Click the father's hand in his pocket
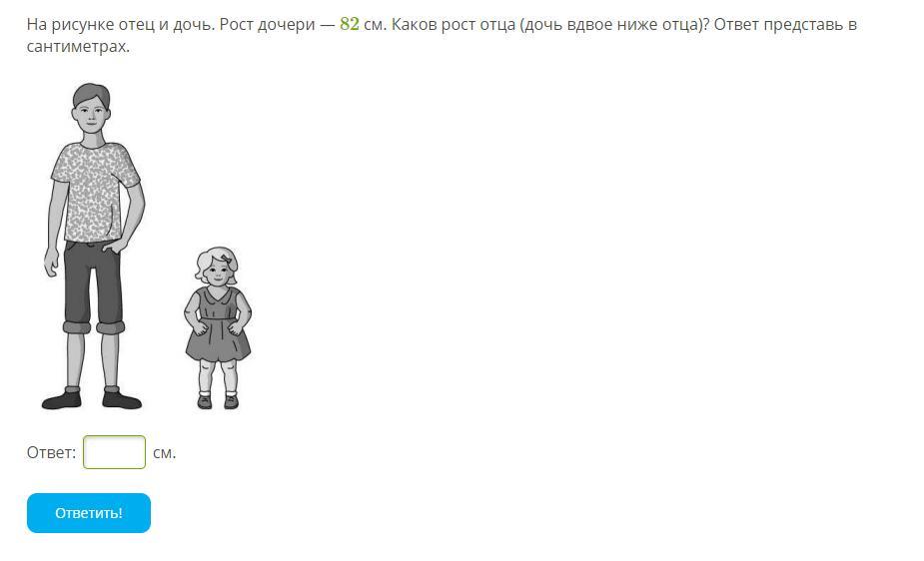 point(116,245)
